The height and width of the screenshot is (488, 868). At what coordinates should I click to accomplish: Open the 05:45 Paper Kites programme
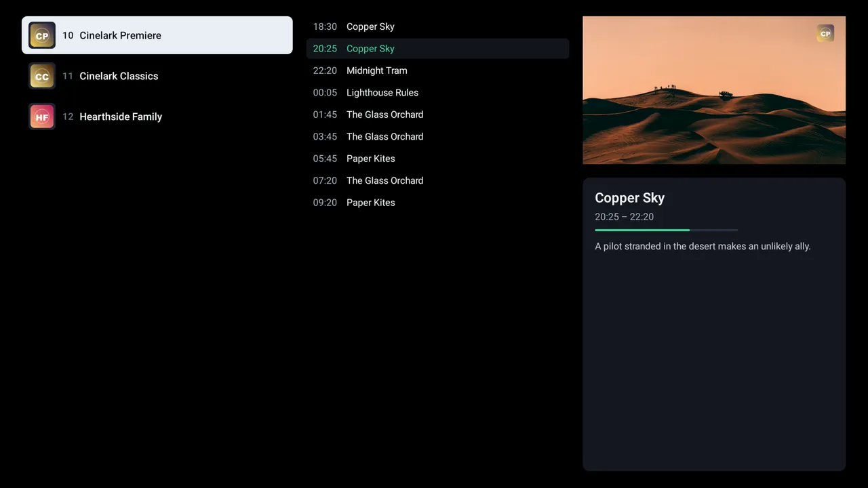437,159
